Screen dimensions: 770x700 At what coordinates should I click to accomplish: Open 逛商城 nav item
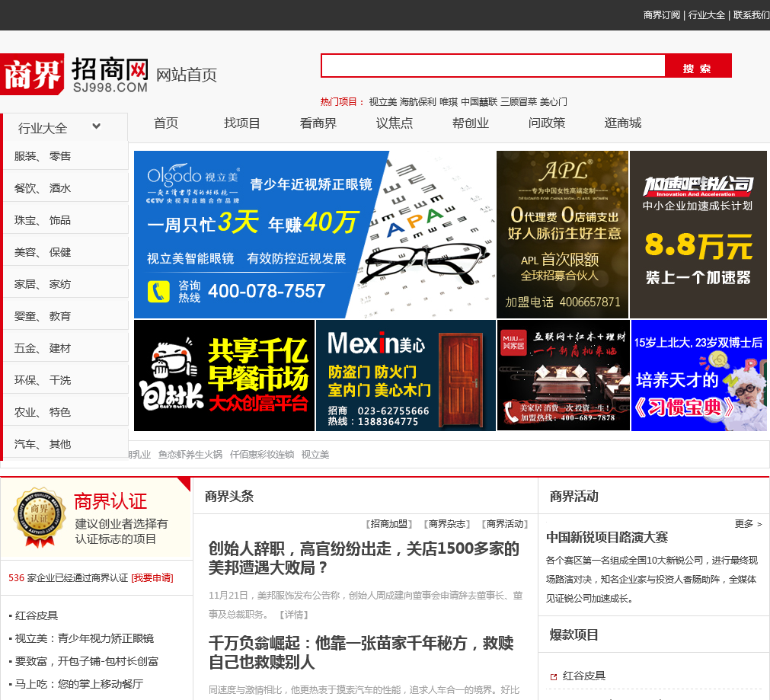(623, 123)
